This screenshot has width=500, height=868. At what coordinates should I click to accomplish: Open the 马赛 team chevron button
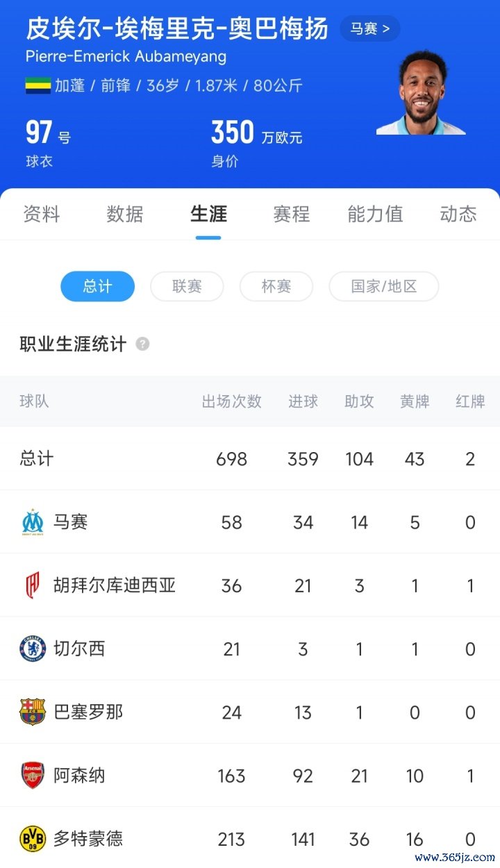click(369, 29)
